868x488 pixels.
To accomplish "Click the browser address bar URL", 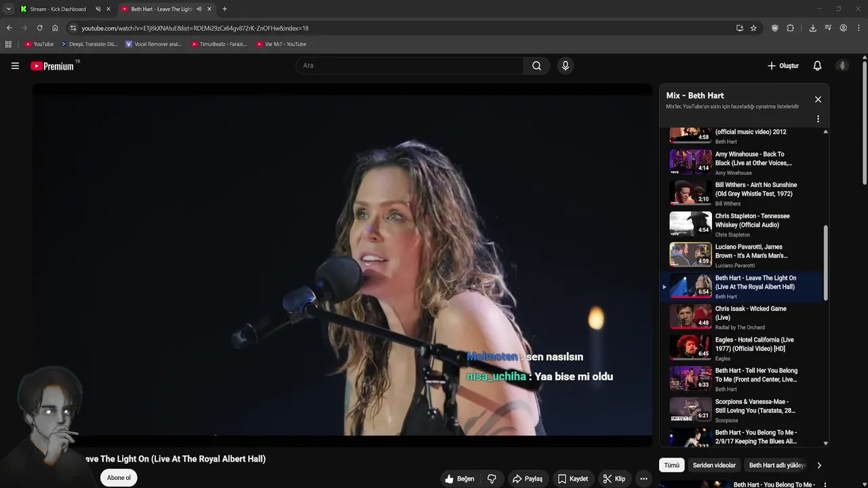I will (195, 28).
